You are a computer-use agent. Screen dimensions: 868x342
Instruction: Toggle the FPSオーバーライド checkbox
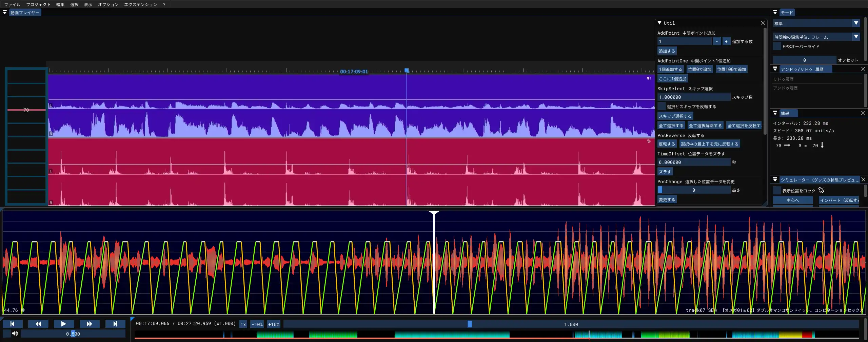[777, 46]
